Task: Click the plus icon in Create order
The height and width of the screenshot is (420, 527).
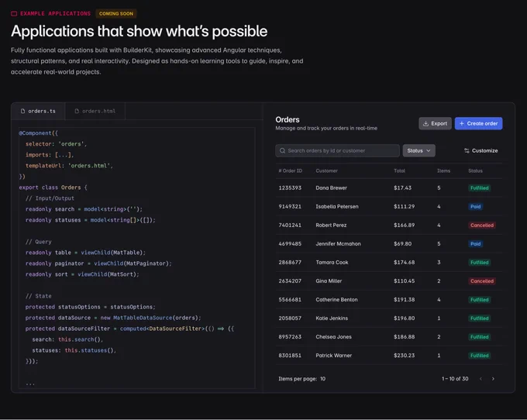Action: 461,124
